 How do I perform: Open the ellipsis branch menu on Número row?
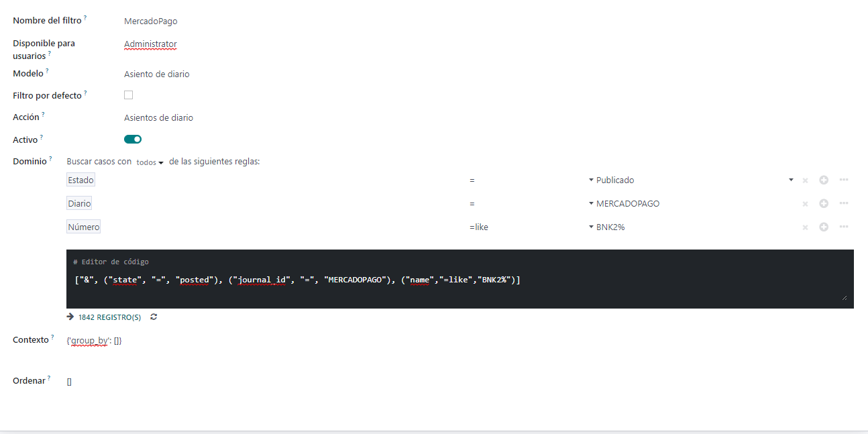pos(844,227)
